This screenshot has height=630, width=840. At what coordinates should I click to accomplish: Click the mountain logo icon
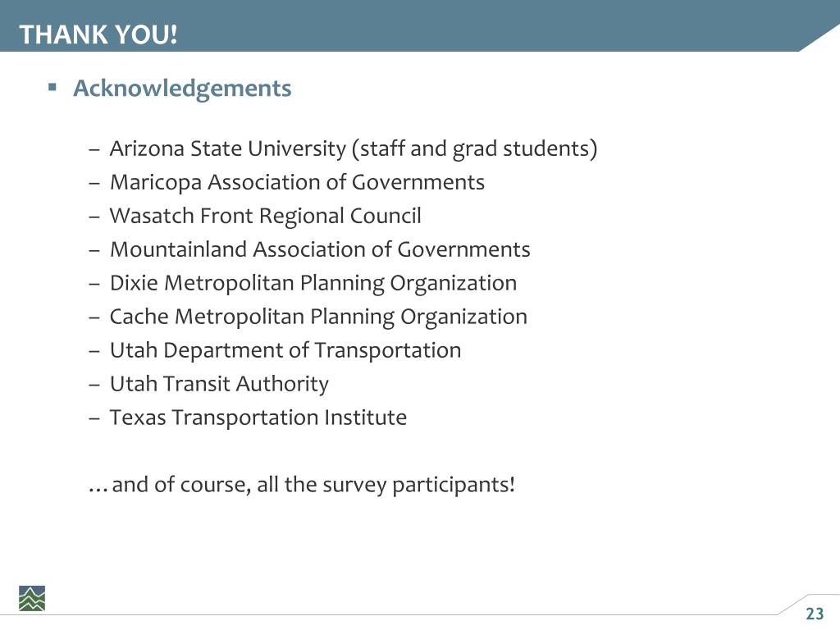[32, 598]
